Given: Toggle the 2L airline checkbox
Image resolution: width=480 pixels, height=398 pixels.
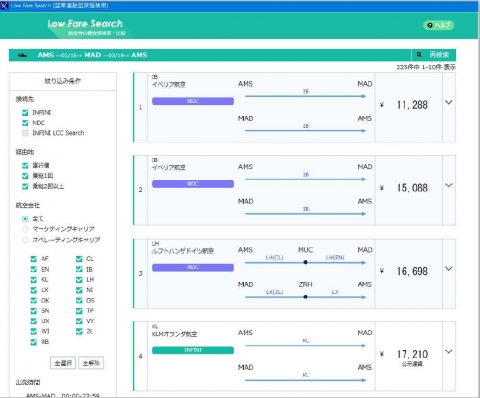Looking at the screenshot, I should coord(79,332).
